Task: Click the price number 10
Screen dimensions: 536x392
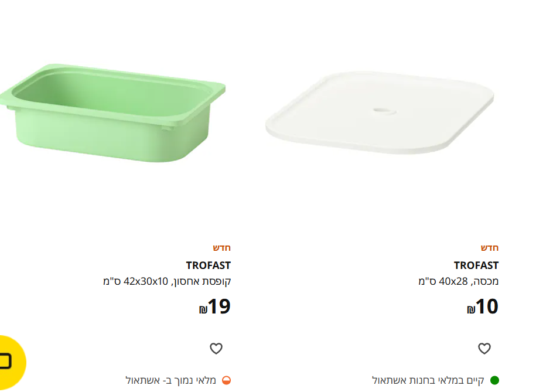Action: coord(487,306)
